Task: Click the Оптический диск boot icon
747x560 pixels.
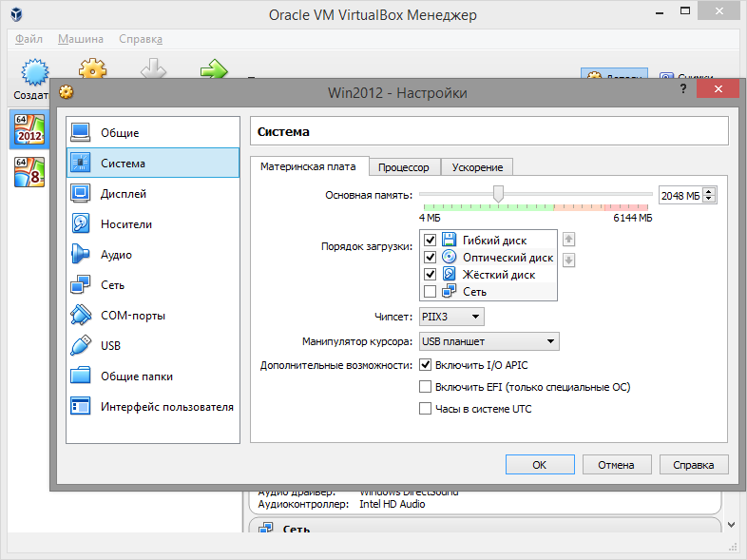Action: (449, 257)
